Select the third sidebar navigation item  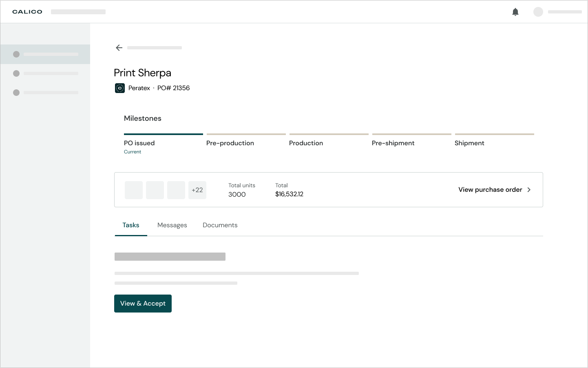tap(45, 93)
